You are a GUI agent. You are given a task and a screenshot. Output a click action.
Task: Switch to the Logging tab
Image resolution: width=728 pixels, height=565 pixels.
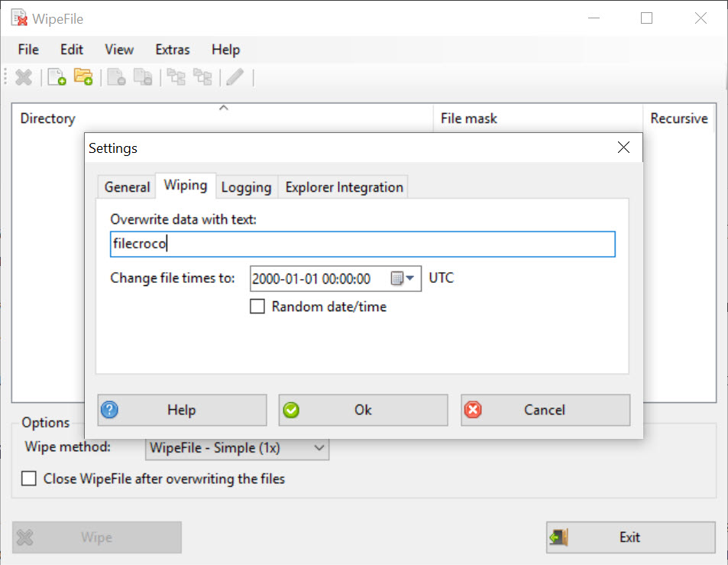[x=247, y=187]
